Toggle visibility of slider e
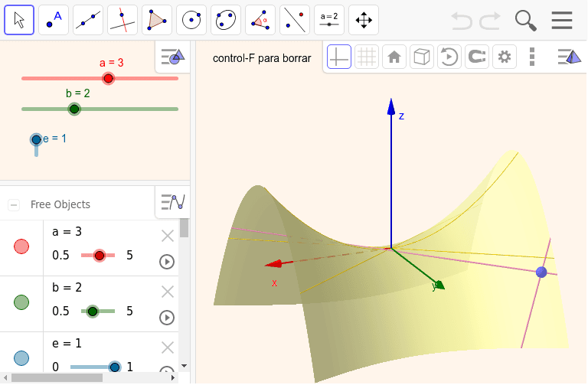The width and height of the screenshot is (588, 385). point(21,357)
